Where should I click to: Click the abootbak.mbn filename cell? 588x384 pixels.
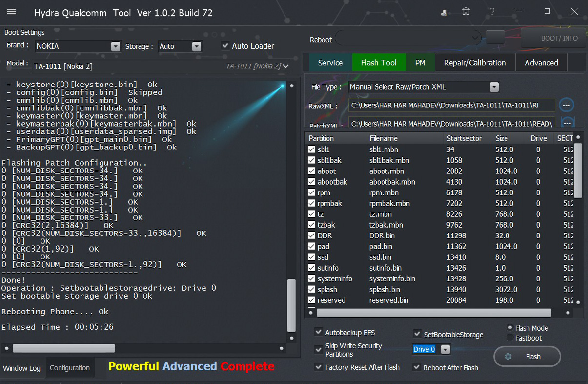pyautogui.click(x=392, y=182)
